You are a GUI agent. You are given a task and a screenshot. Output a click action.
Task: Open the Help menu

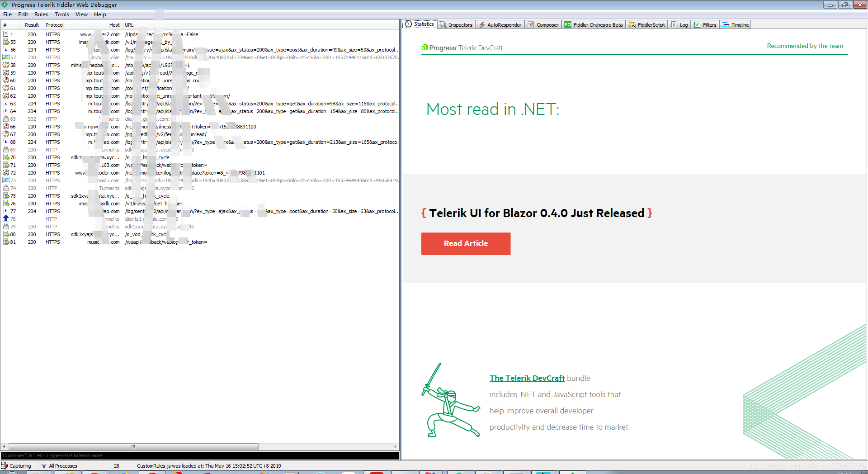(100, 14)
